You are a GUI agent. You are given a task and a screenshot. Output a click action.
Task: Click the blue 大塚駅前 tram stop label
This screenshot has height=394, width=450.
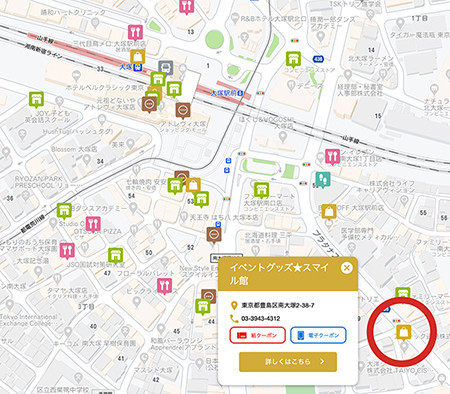(224, 93)
